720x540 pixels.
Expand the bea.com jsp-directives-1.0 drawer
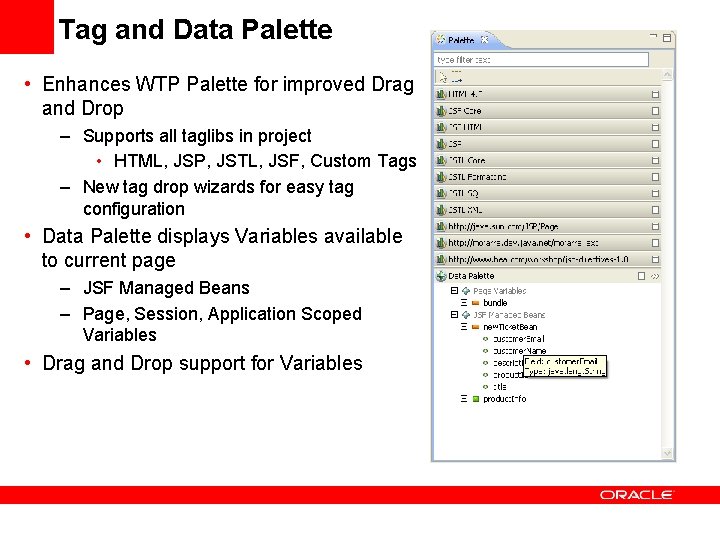coord(546,260)
